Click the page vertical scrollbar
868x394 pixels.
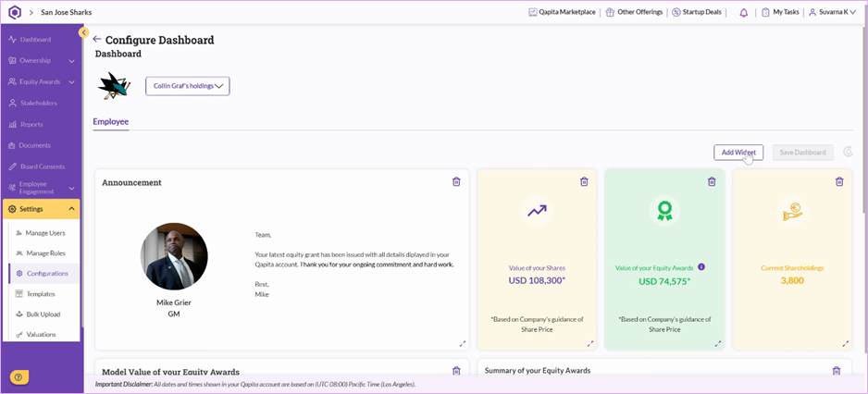pyautogui.click(x=864, y=119)
